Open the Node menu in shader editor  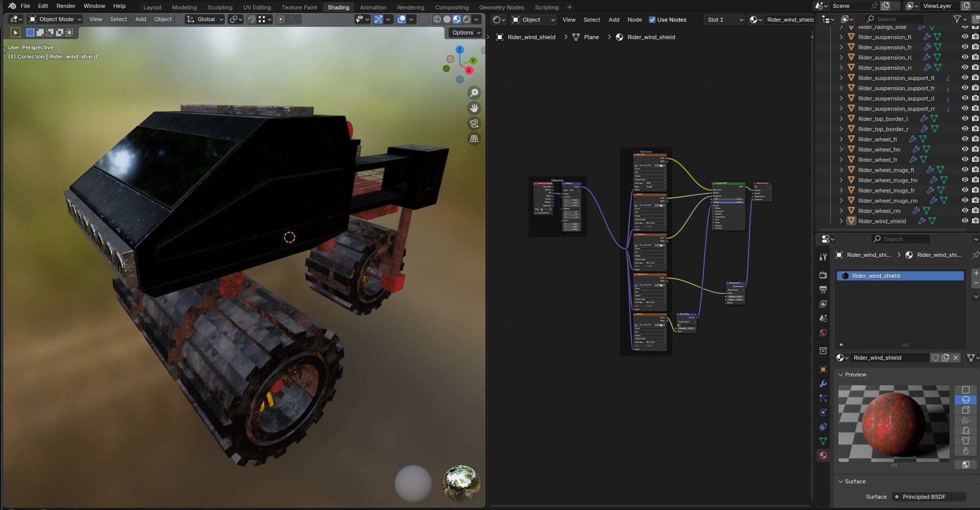click(x=634, y=20)
